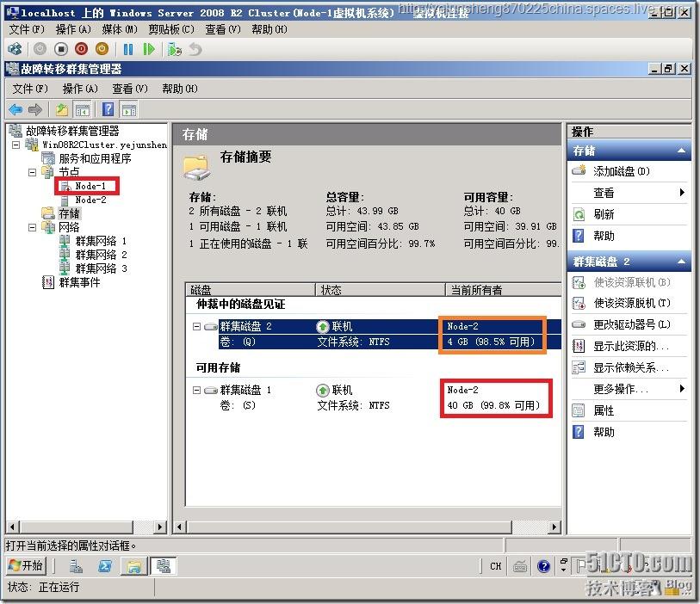Select 服务和应用程序 in the tree

click(x=95, y=158)
